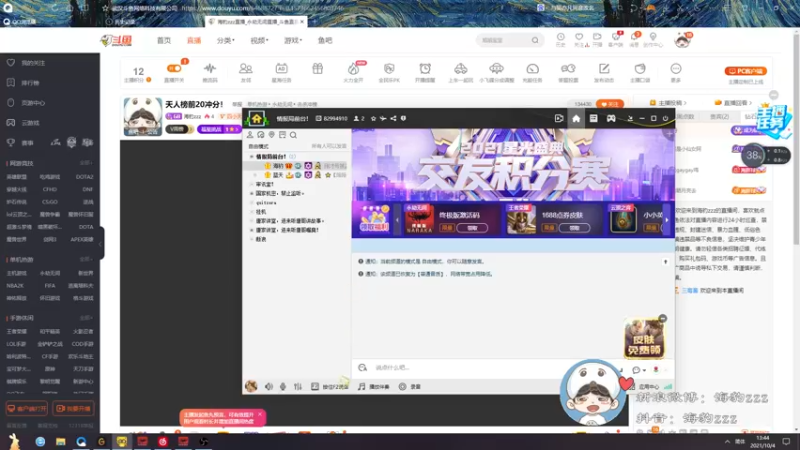Screen dimensions: 800x450
Task: Click 领取 button on 1688点券皮肤 card
Action: click(x=574, y=228)
